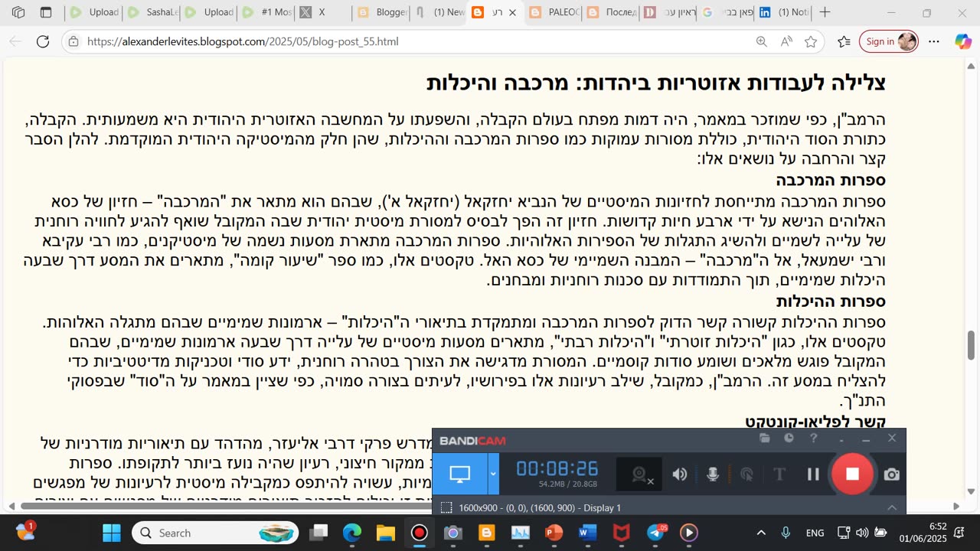This screenshot has height=551, width=980.
Task: Open Edge Settings and more menu
Action: 933,41
